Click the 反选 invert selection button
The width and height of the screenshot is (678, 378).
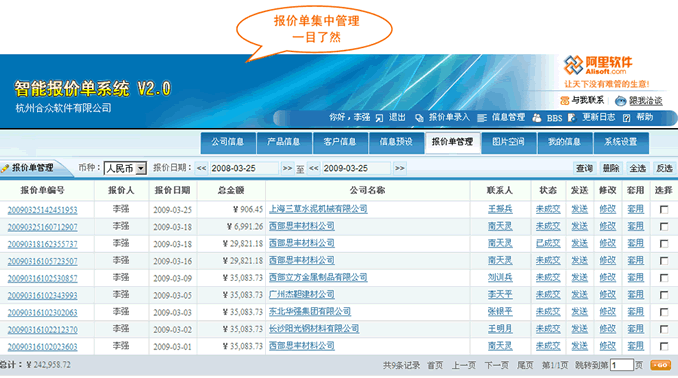point(664,168)
